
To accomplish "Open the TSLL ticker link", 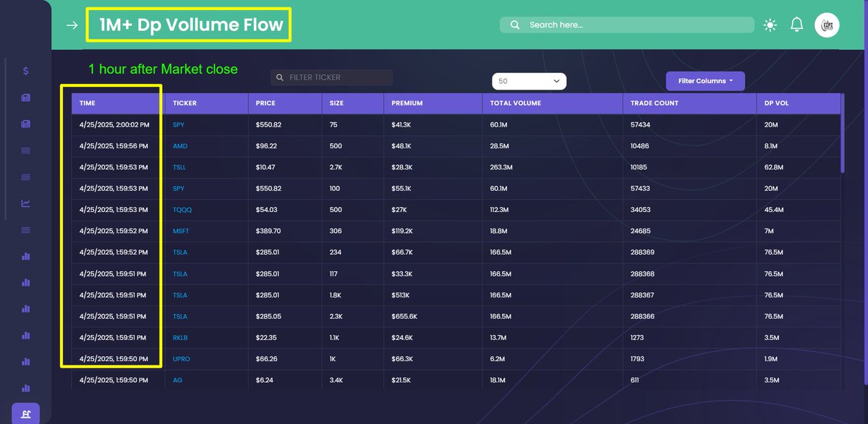I will point(179,167).
